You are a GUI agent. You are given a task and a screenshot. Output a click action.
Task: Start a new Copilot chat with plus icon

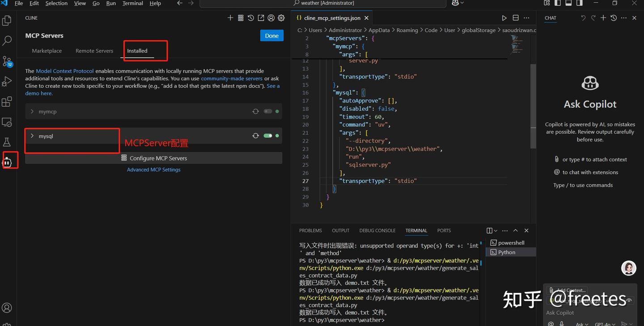point(603,18)
